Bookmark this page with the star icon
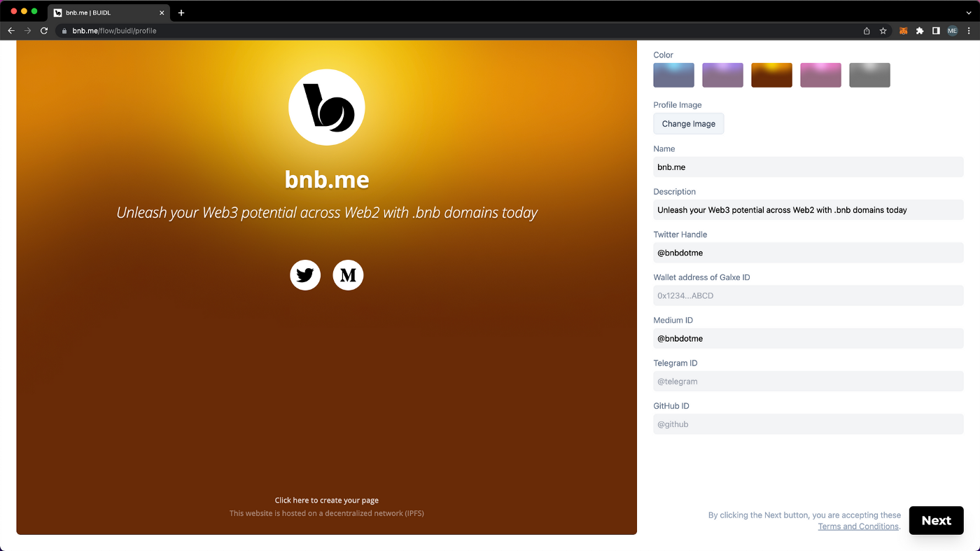The image size is (980, 551). (883, 31)
